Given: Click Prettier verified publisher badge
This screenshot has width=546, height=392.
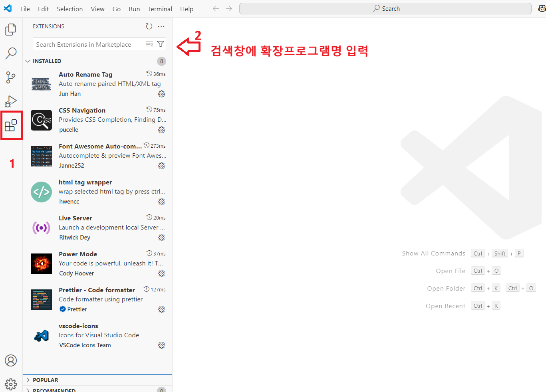Looking at the screenshot, I should point(63,309).
